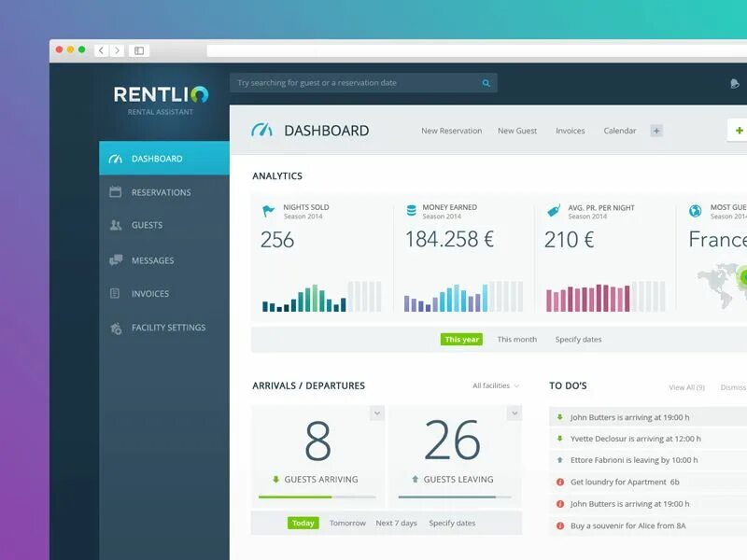Image resolution: width=747 pixels, height=560 pixels.
Task: Click the plus icon after Calendar link
Action: (x=656, y=131)
